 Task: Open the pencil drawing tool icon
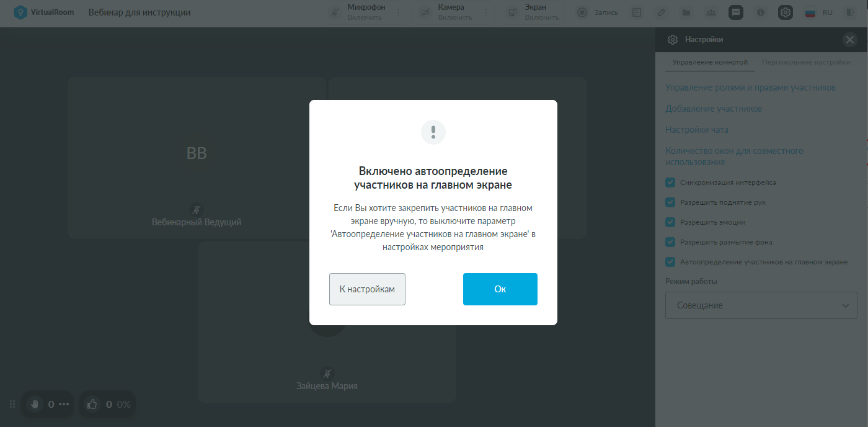(x=662, y=12)
